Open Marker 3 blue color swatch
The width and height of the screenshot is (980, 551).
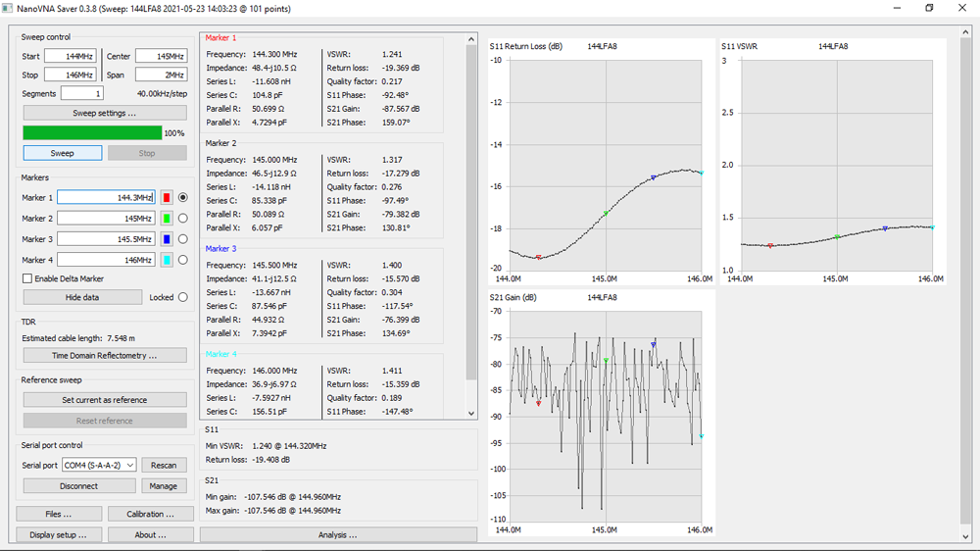pyautogui.click(x=167, y=239)
